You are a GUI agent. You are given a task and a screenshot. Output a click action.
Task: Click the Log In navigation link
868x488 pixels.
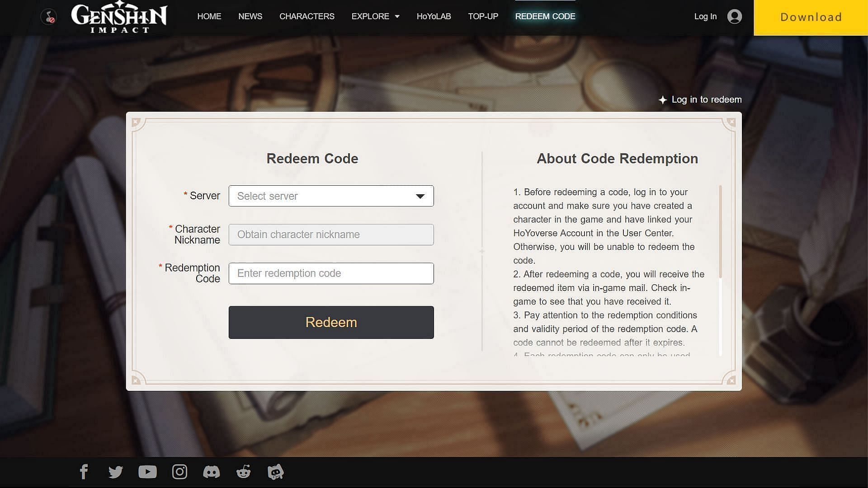705,16
